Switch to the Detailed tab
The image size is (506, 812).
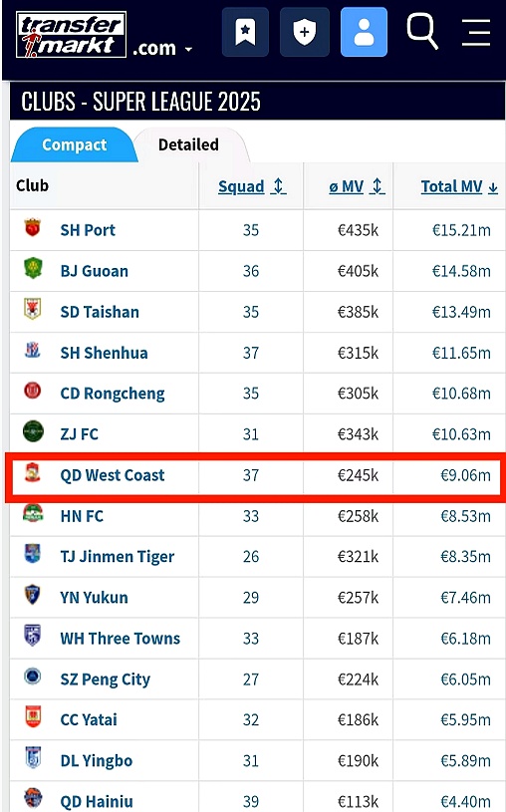click(188, 144)
